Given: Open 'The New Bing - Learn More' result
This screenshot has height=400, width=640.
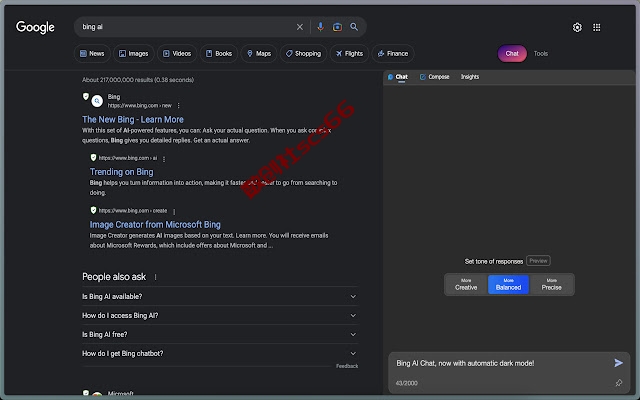Looking at the screenshot, I should 133,120.
